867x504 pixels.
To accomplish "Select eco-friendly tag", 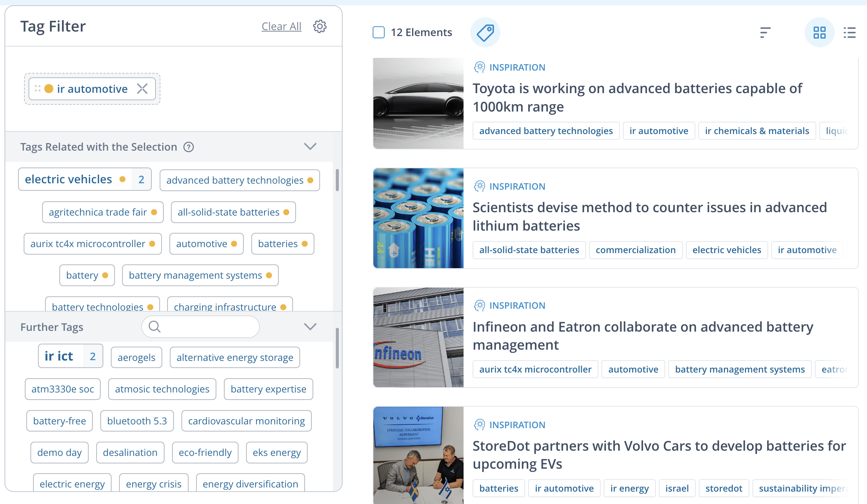I will [205, 453].
